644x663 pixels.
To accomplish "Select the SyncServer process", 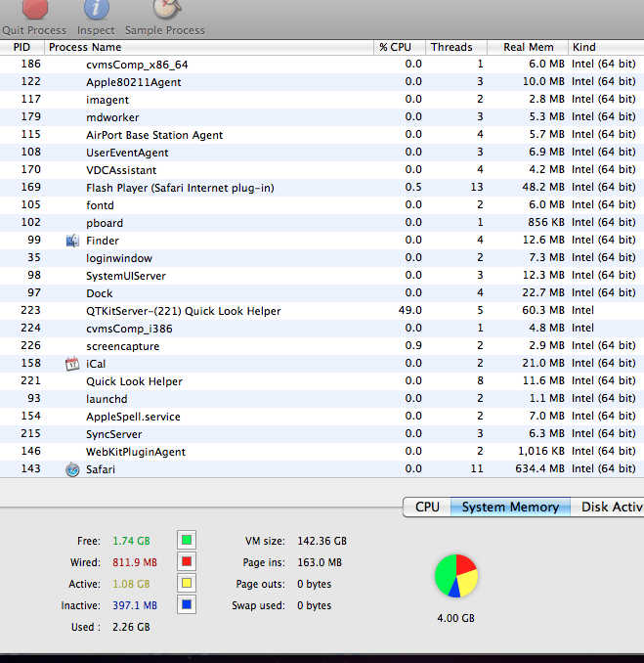I will pos(322,434).
